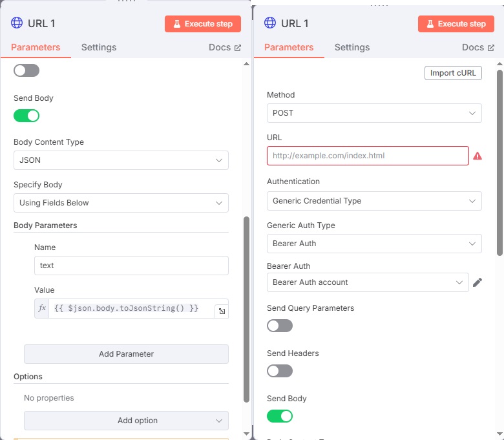
Task: Disable Send Body toggle in left panel
Action: tap(26, 116)
